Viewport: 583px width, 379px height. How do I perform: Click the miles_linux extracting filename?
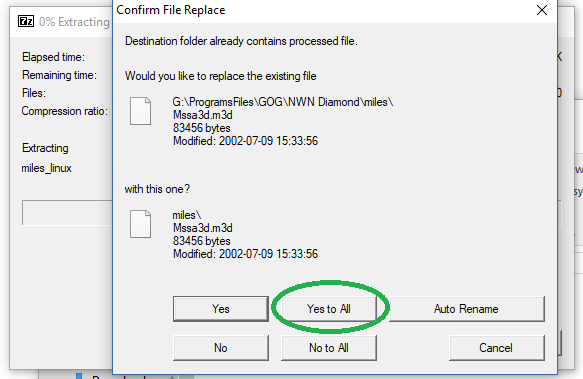click(46, 168)
